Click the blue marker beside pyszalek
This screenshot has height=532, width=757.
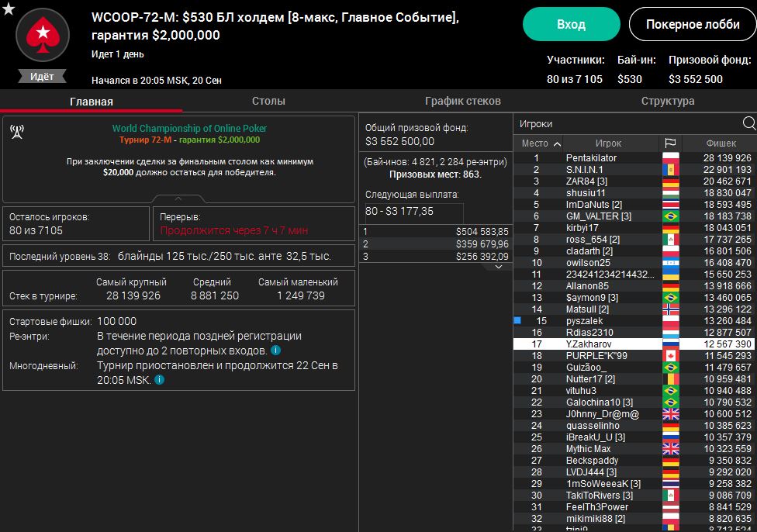pyautogui.click(x=517, y=320)
